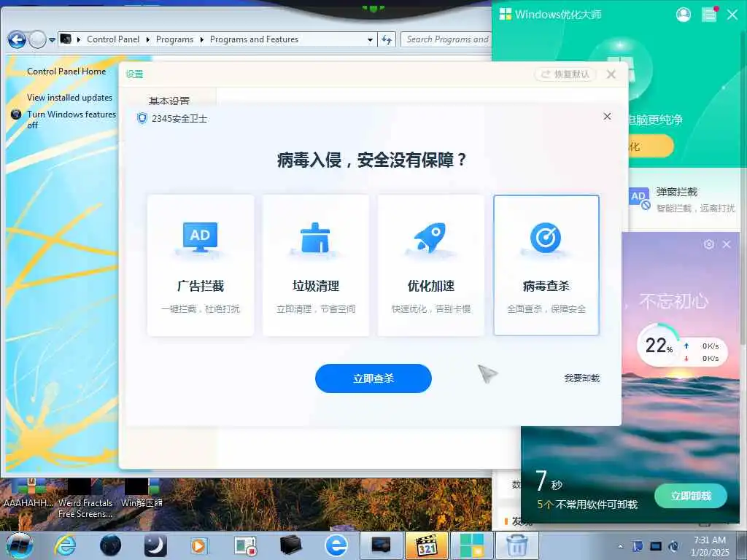747x560 pixels.
Task: Click the Search Programs and Features field
Action: (446, 39)
